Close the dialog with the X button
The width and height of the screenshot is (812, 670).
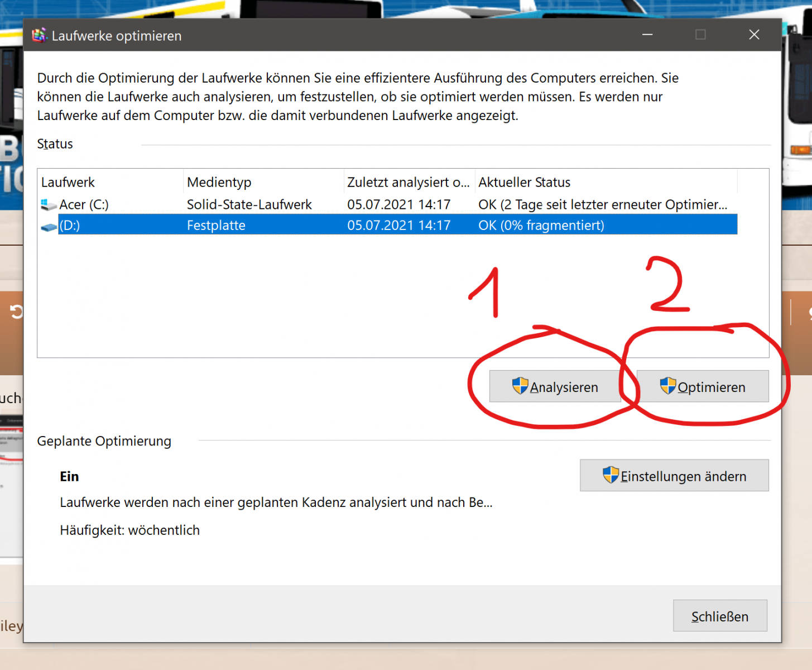click(x=754, y=35)
